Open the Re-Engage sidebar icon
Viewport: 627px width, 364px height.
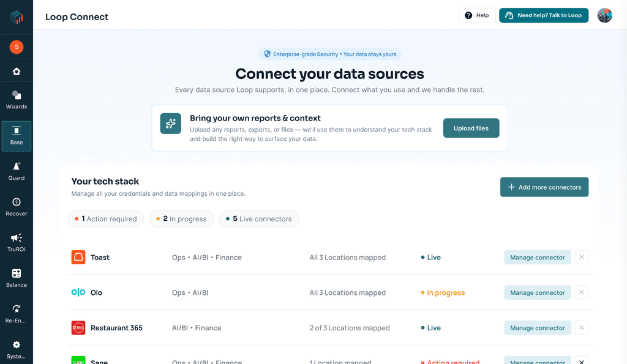[17, 309]
